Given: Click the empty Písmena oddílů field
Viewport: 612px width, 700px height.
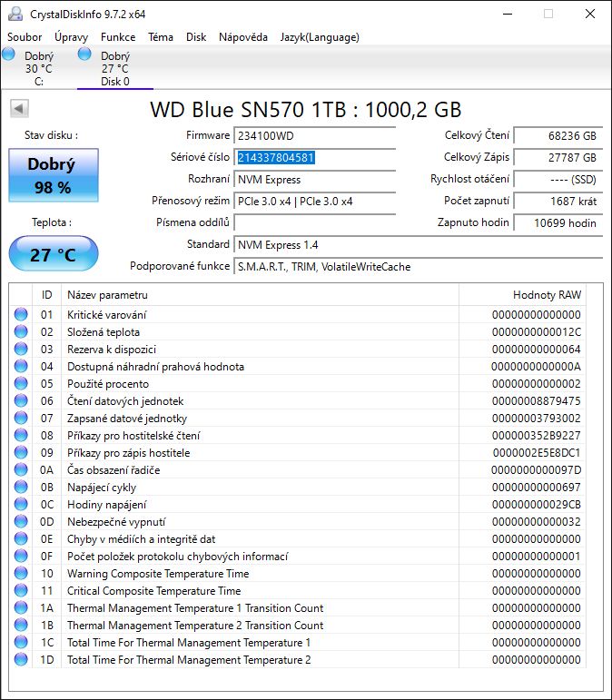Looking at the screenshot, I should click(x=315, y=222).
